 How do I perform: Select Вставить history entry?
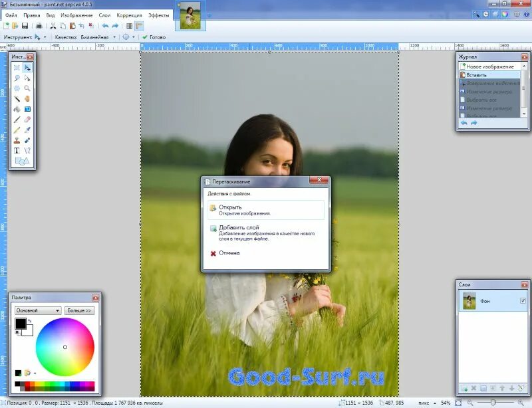click(x=489, y=75)
